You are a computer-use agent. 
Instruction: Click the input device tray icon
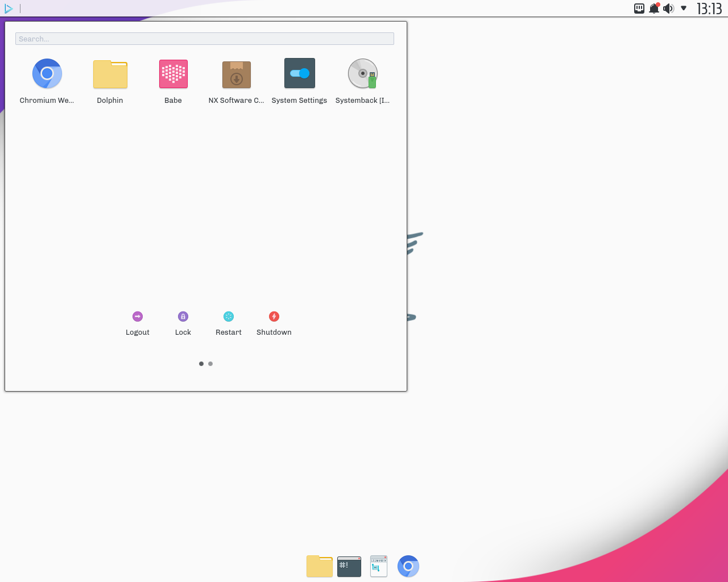tap(639, 8)
